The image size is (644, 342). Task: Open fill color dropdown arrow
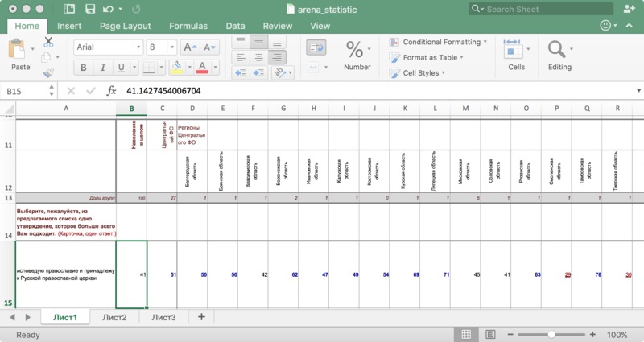click(189, 68)
